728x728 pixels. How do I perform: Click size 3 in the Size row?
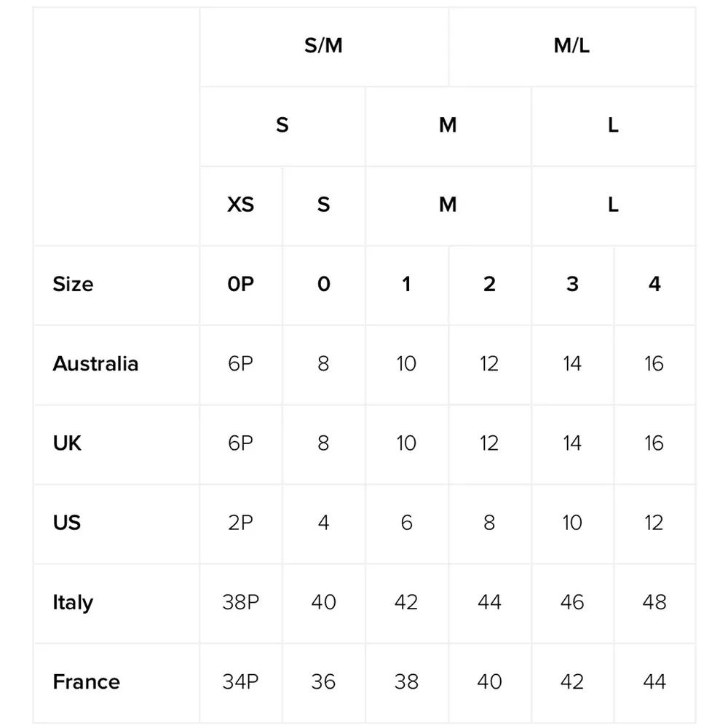pos(572,284)
